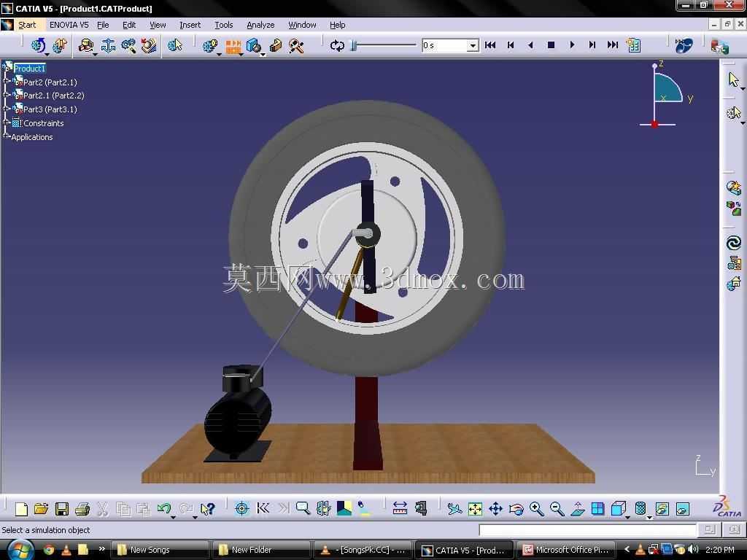
Task: Expand the Constraints tree branch
Action: coord(6,122)
